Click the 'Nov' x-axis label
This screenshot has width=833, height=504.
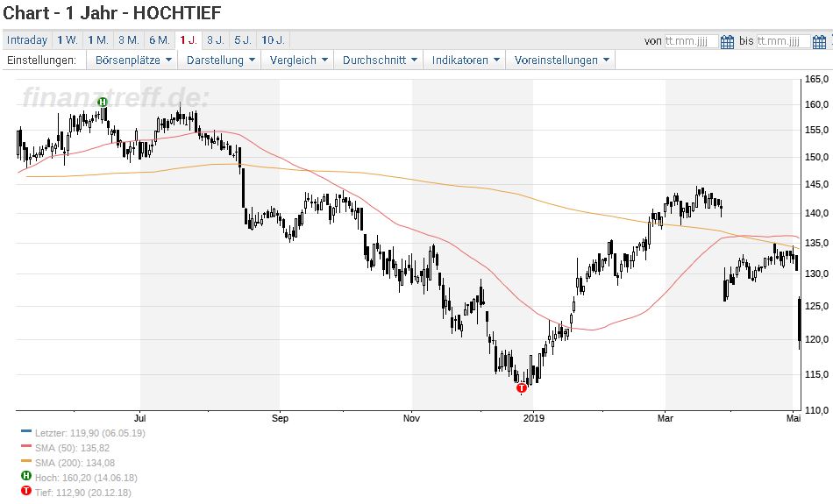coord(412,418)
